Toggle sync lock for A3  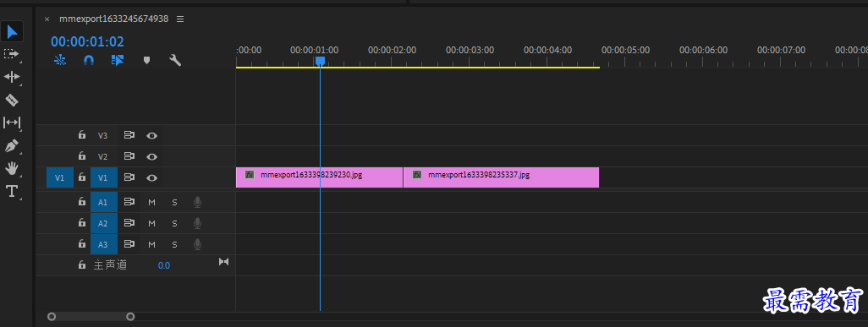click(129, 244)
